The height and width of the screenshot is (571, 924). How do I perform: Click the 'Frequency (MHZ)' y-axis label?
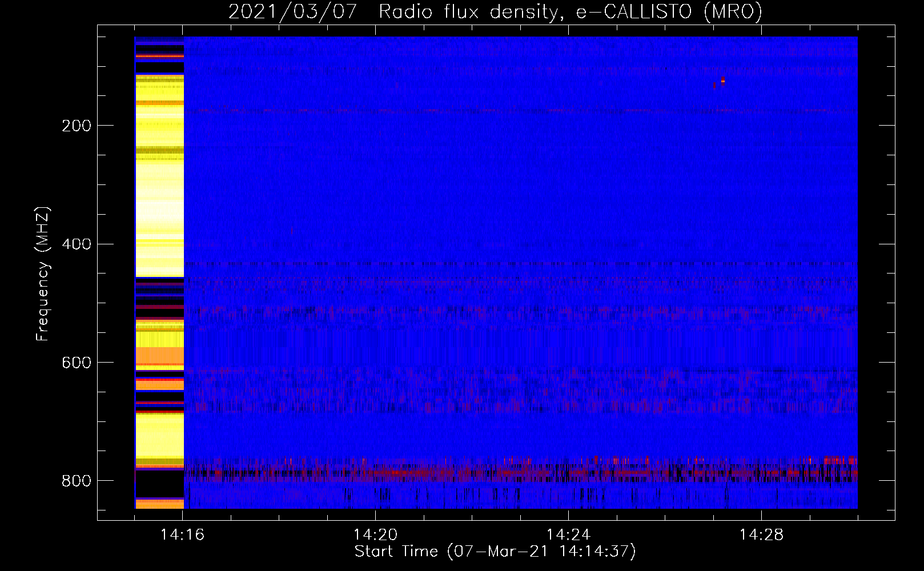(43, 274)
